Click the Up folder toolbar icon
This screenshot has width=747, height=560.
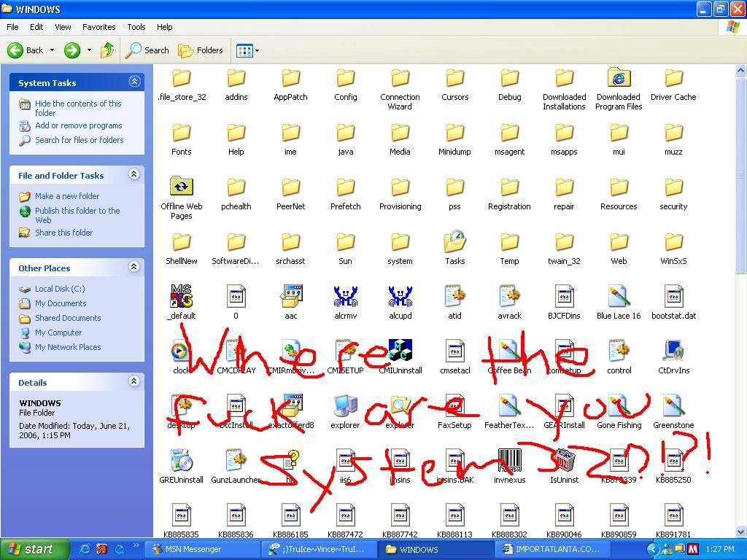pyautogui.click(x=107, y=50)
